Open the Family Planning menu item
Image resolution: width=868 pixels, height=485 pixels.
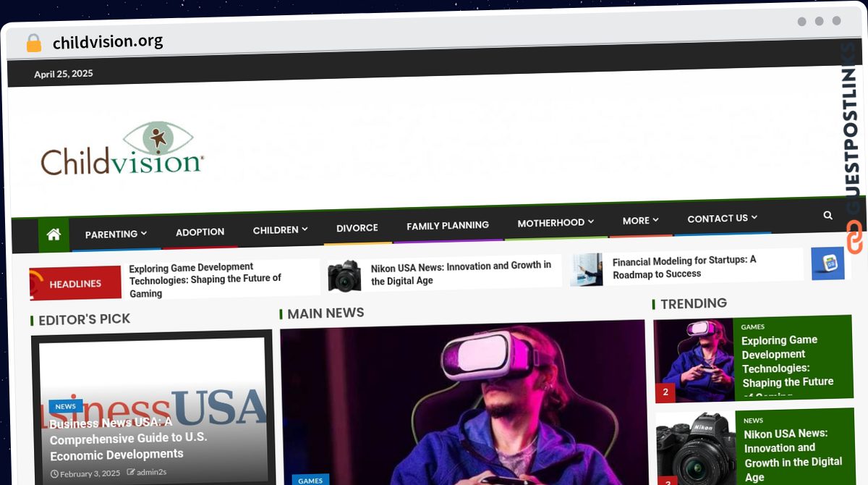(x=448, y=225)
